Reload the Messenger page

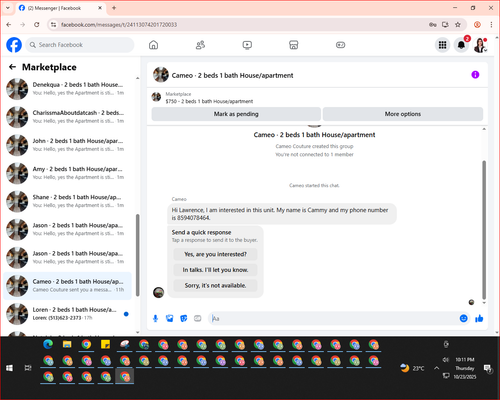(37, 25)
